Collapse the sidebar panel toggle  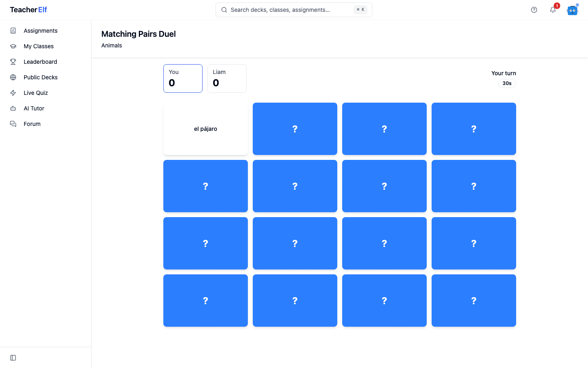(x=13, y=358)
